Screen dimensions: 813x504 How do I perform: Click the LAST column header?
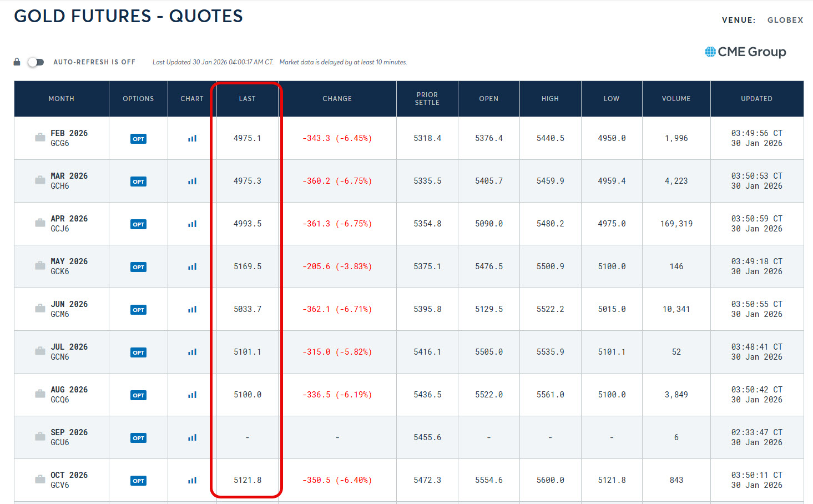(247, 99)
